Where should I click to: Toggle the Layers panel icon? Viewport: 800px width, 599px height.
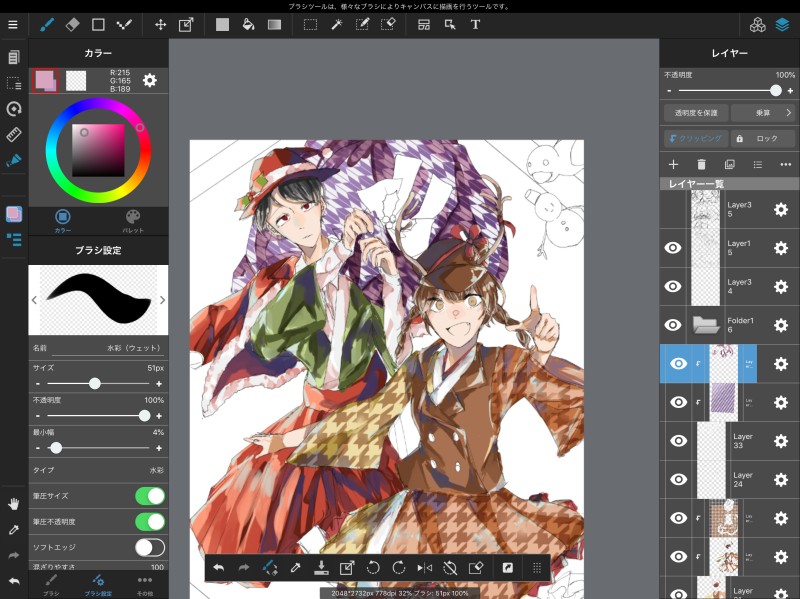[783, 24]
